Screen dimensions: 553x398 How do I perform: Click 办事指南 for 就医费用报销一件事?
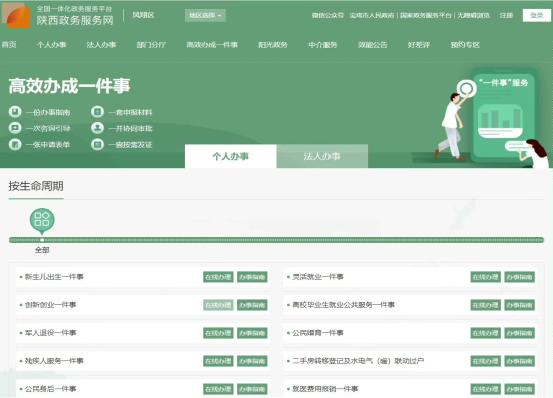coord(519,389)
